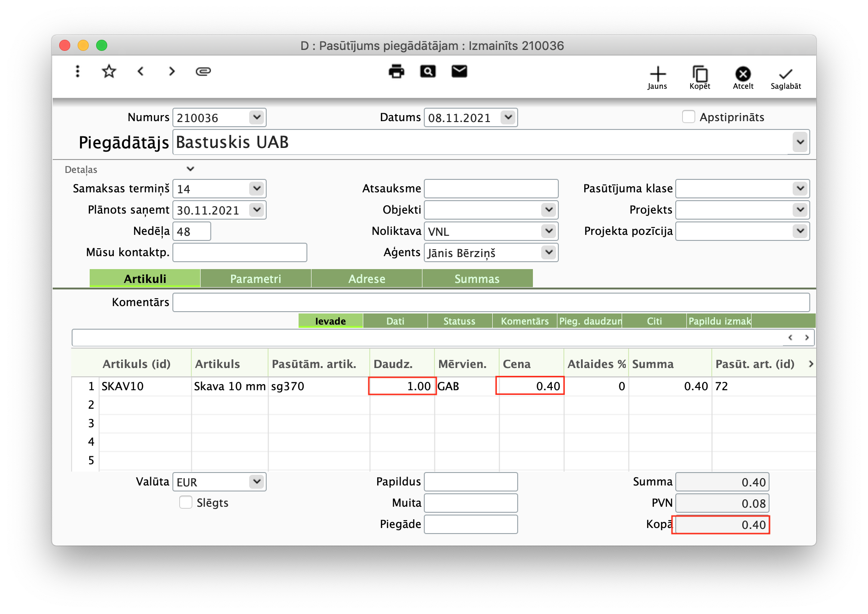
Task: Go to previous record arrow
Action: pyautogui.click(x=141, y=72)
